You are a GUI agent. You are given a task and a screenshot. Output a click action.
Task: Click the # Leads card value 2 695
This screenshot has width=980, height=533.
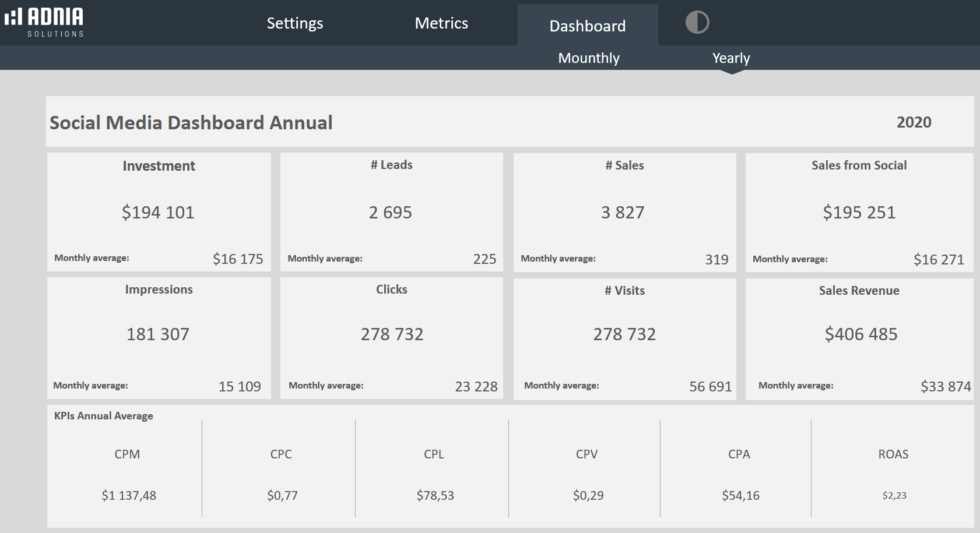(390, 213)
